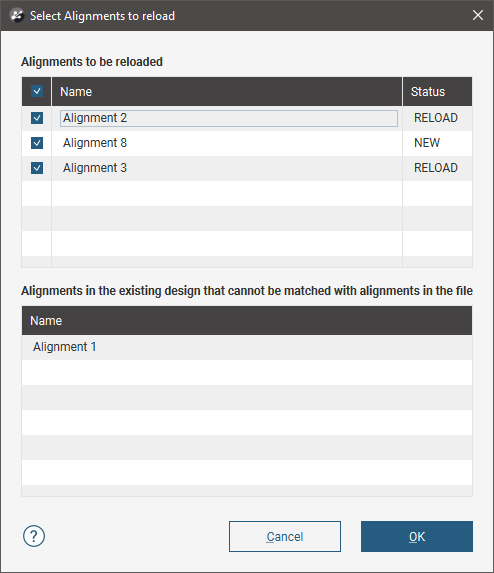494x573 pixels.
Task: Click the RELOAD status of Alignment 2
Action: click(x=436, y=118)
